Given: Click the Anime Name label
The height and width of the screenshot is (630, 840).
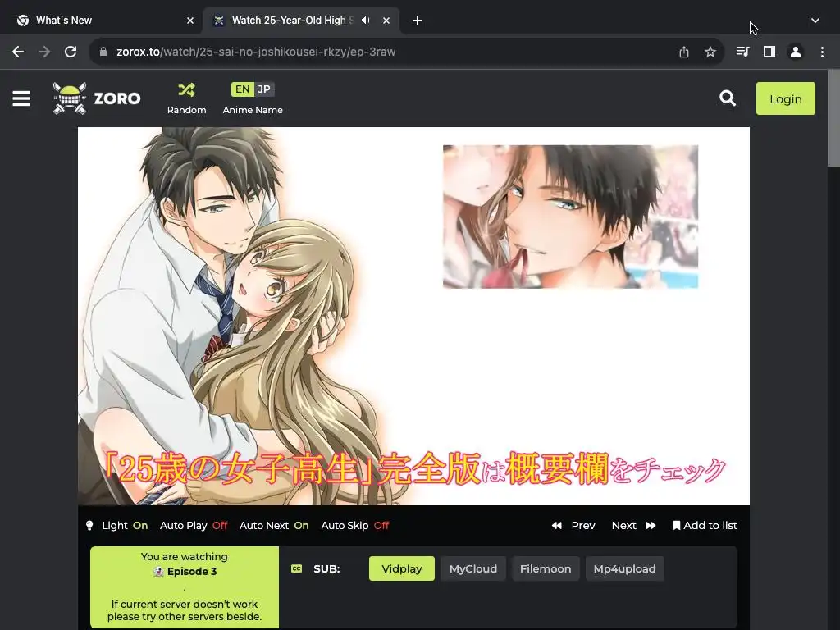Looking at the screenshot, I should click(253, 110).
